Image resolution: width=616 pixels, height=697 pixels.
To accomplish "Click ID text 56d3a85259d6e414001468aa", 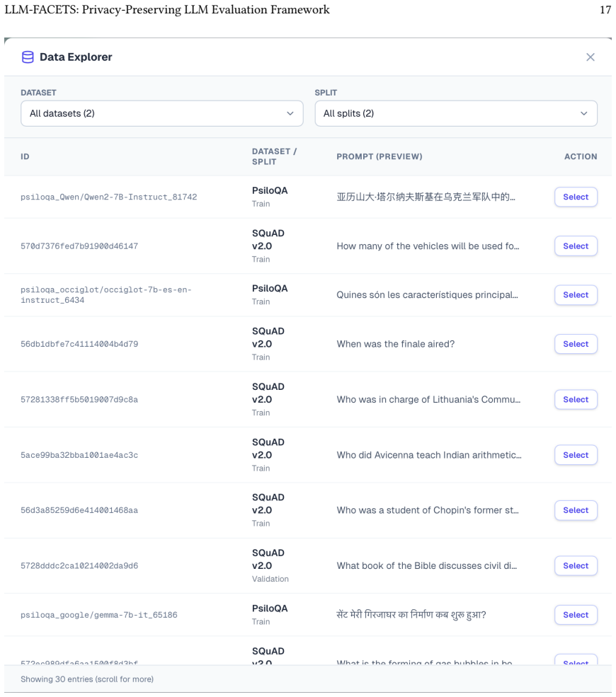I will (79, 510).
